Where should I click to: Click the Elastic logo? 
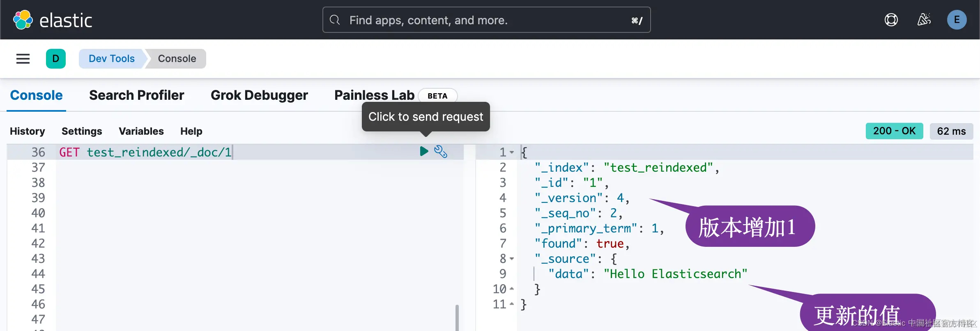53,20
